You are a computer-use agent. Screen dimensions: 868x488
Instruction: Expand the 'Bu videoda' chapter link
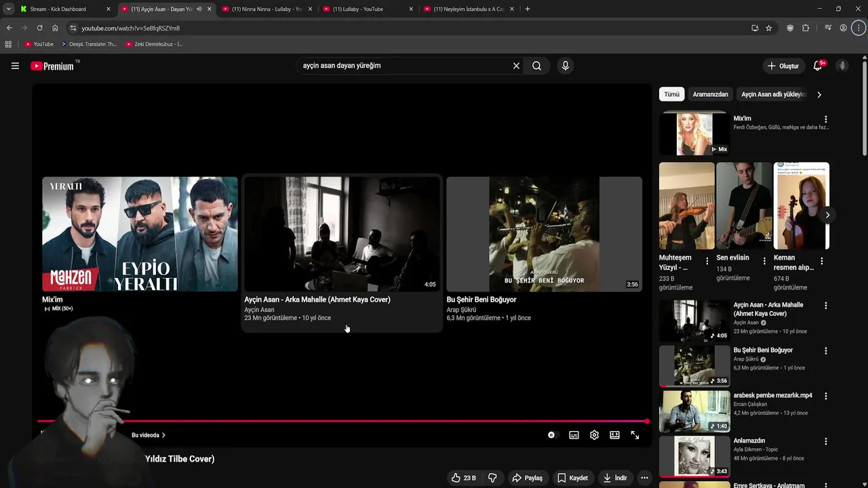pyautogui.click(x=149, y=435)
